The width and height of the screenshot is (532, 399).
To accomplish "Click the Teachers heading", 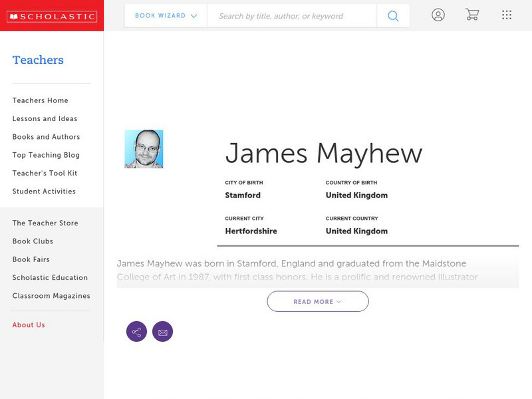I will click(x=38, y=60).
